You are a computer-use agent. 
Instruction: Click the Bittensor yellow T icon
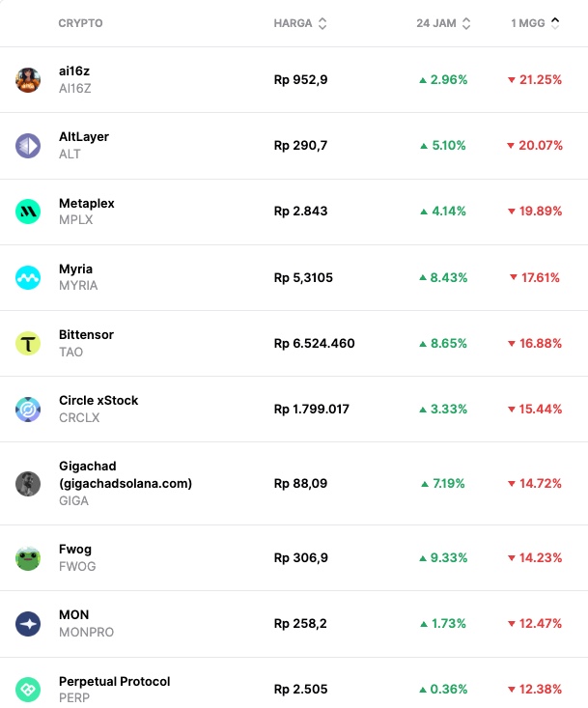point(28,343)
